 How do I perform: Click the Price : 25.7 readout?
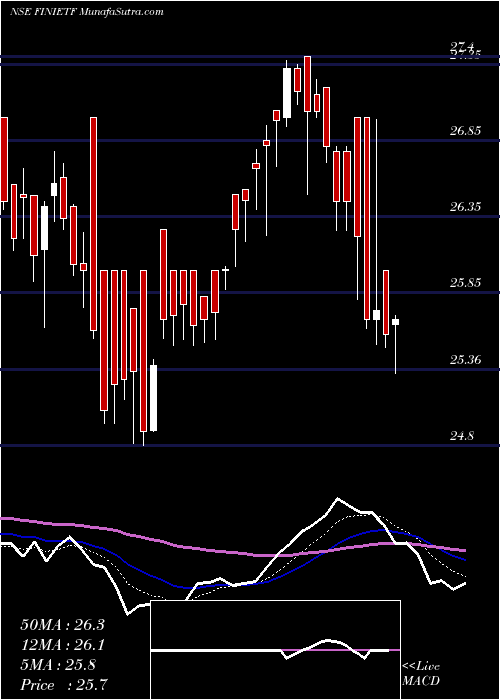click(x=63, y=685)
